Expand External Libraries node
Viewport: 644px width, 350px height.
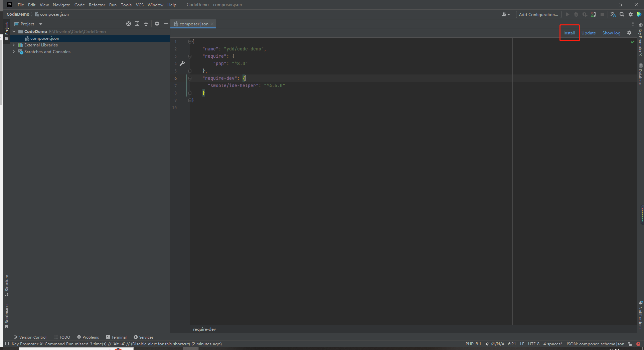coord(14,45)
